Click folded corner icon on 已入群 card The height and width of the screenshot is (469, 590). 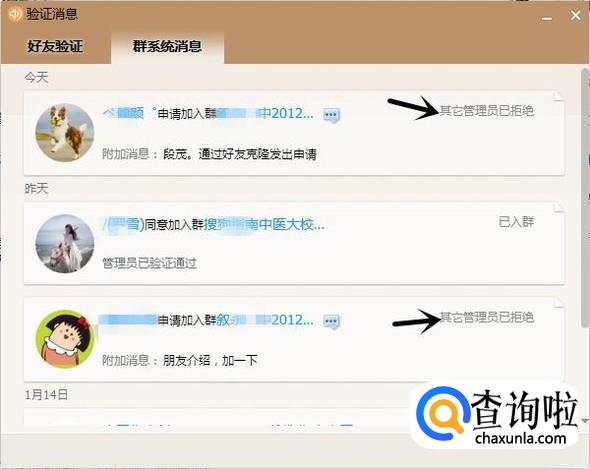tap(558, 207)
